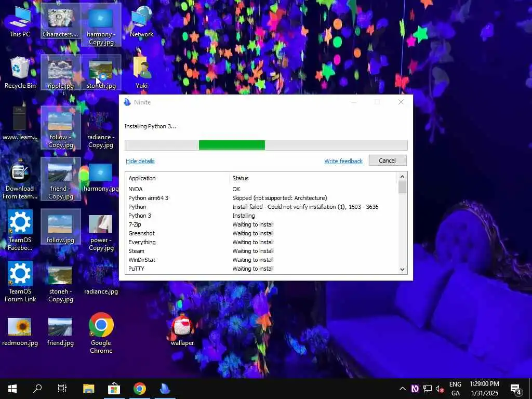Select the Python 3 Installing row

click(x=261, y=216)
